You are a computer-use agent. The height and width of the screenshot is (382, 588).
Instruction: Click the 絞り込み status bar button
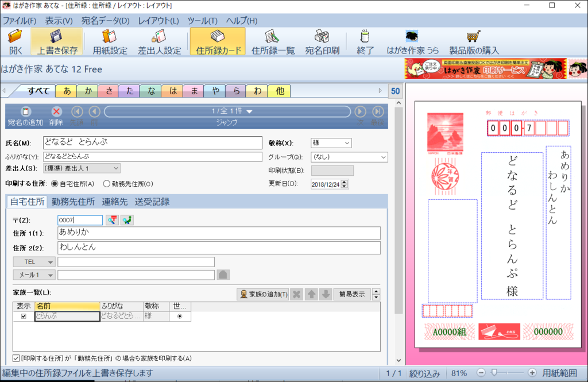click(x=424, y=373)
